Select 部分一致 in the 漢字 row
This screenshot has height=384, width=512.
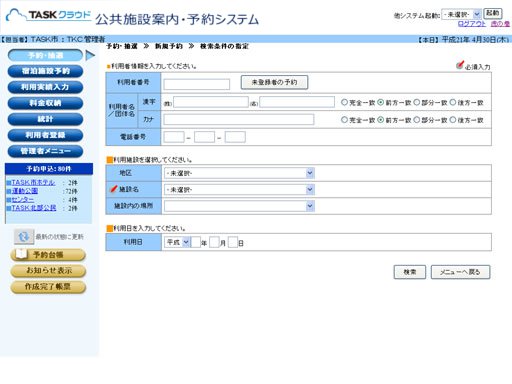click(x=417, y=102)
